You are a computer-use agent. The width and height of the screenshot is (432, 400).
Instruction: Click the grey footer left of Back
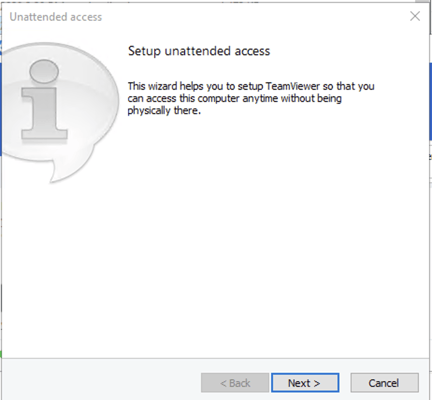pyautogui.click(x=100, y=380)
